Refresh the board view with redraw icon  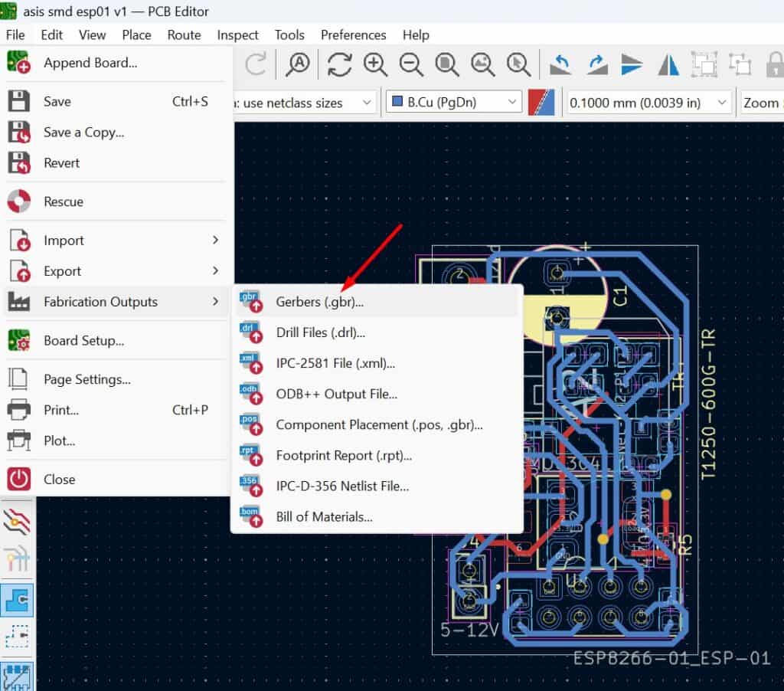(339, 65)
